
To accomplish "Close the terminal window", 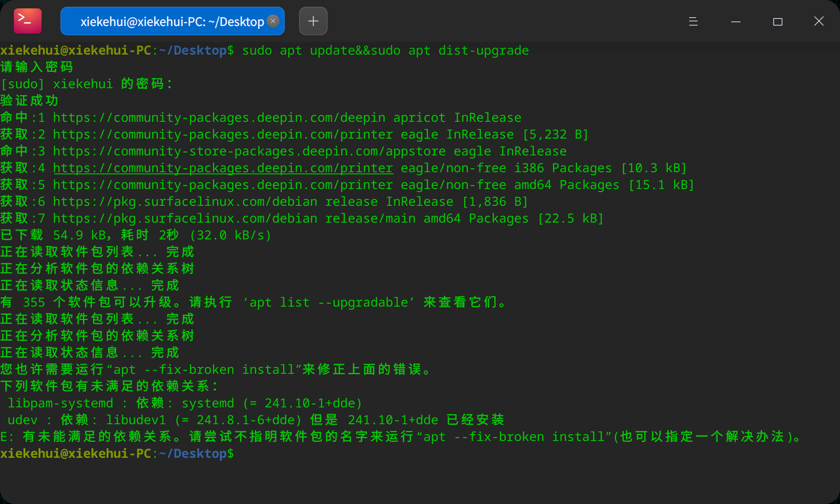I will point(819,21).
